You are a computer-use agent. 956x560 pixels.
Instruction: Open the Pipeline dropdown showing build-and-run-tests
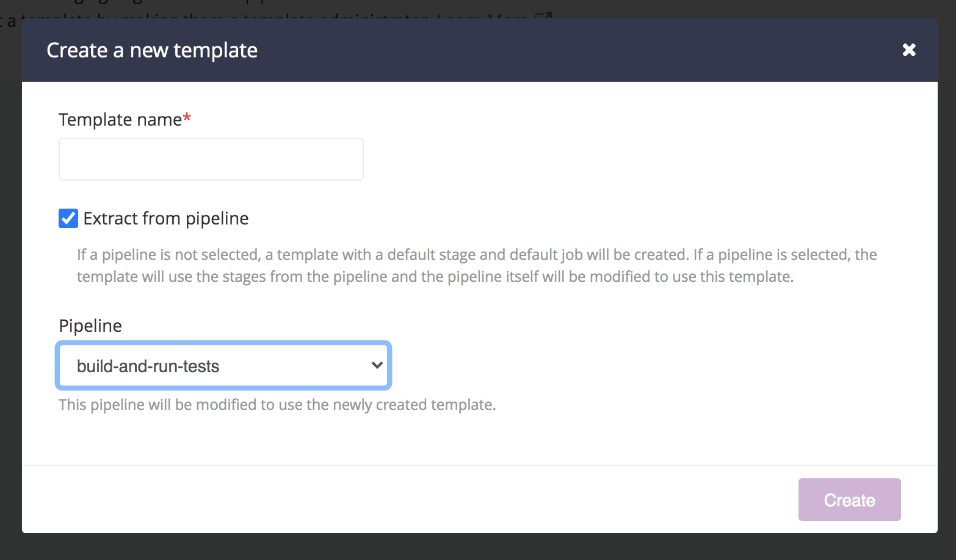pyautogui.click(x=223, y=366)
